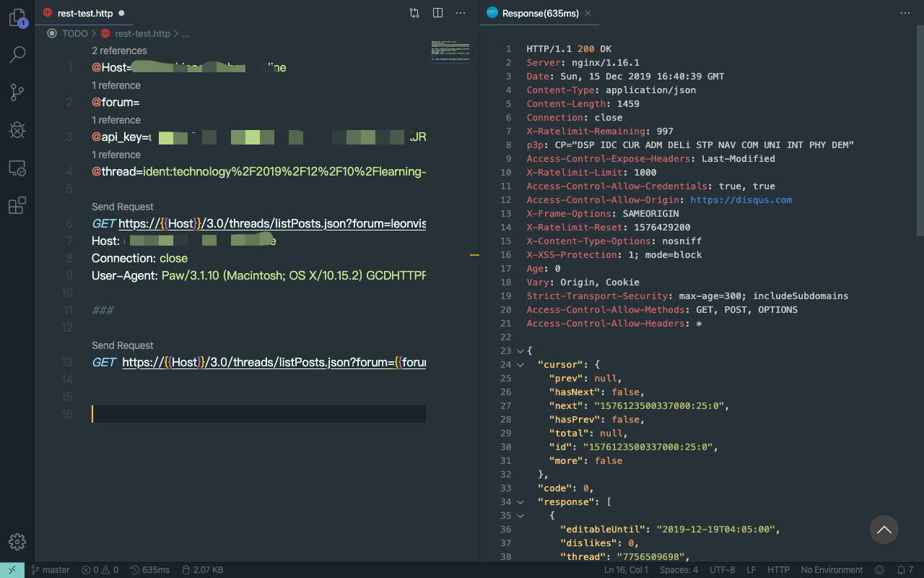Viewport: 924px width, 578px height.
Task: Click the empty line 16 in editor
Action: pos(258,414)
